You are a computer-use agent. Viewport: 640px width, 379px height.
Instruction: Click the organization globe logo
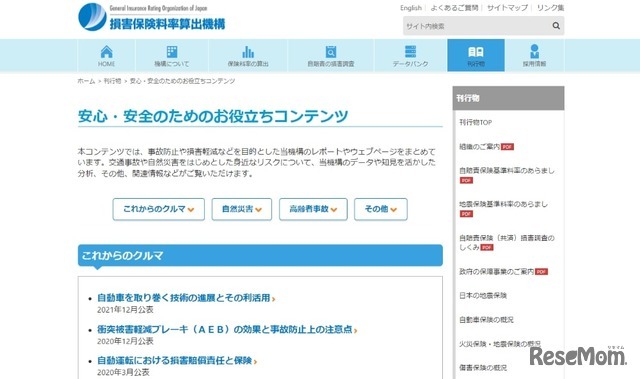[x=92, y=17]
